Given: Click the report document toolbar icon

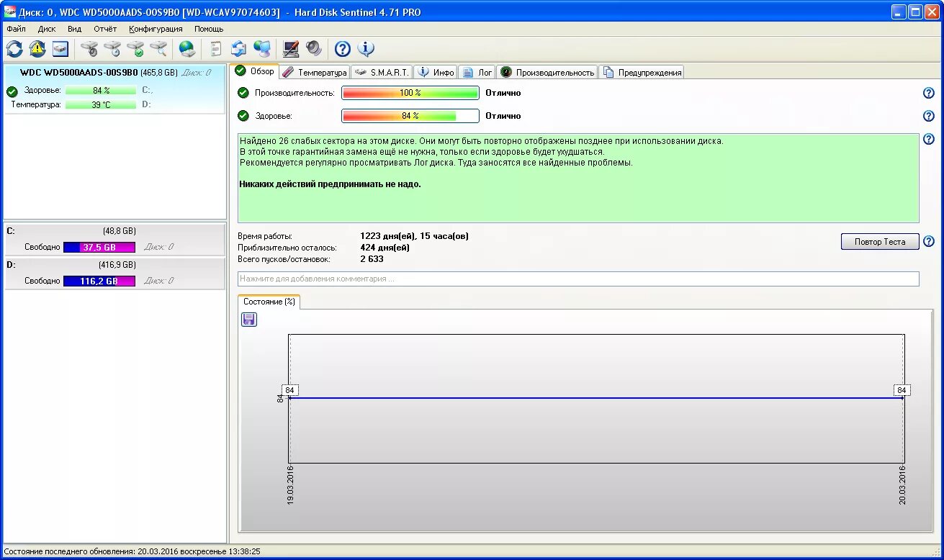Looking at the screenshot, I should coord(215,49).
